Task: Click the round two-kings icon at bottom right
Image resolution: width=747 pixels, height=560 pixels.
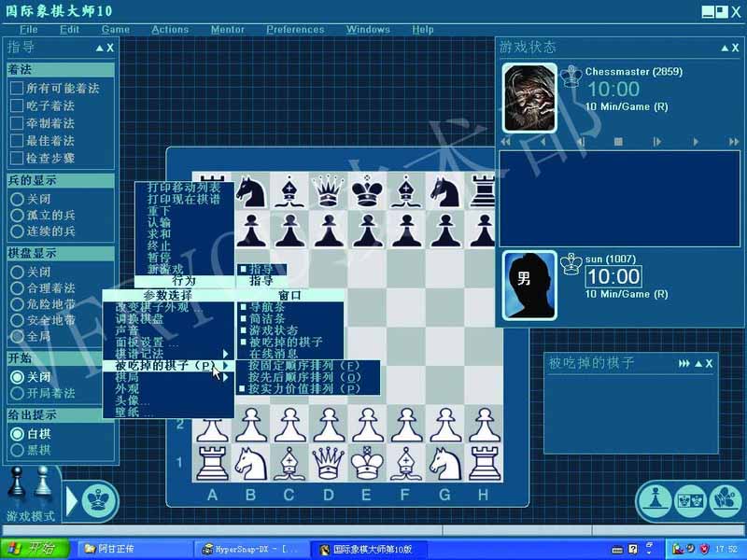Action: (690, 500)
